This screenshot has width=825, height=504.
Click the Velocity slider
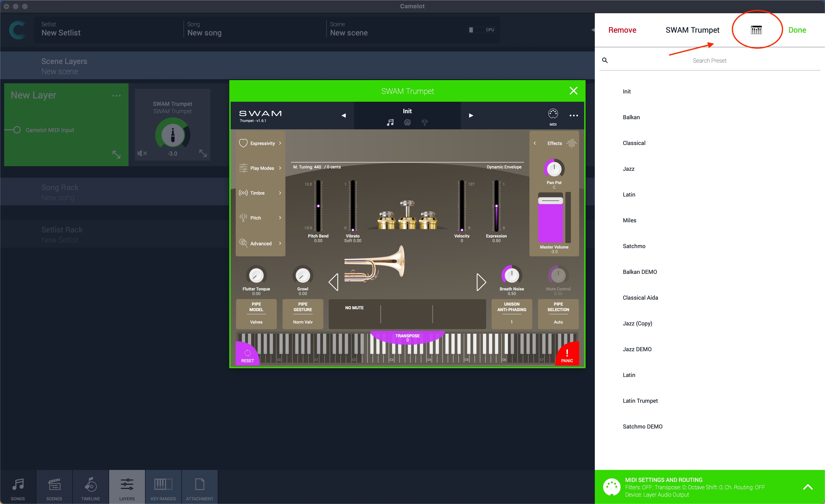[x=462, y=206]
